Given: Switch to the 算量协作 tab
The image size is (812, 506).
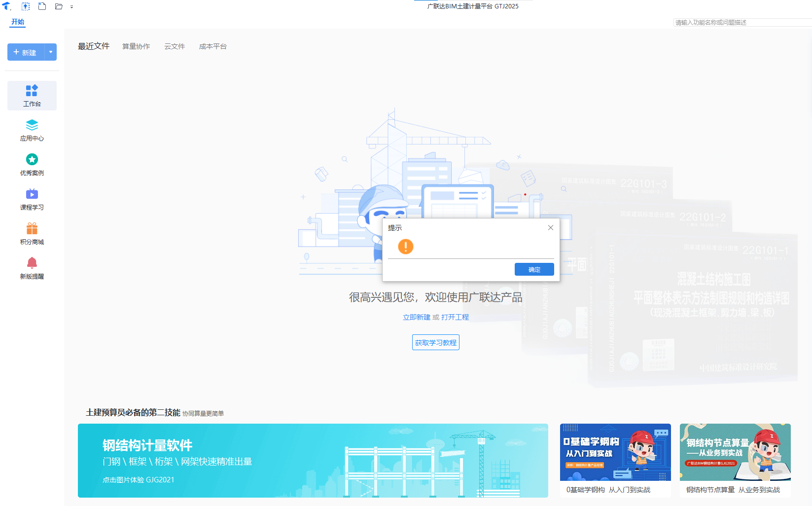Looking at the screenshot, I should [x=136, y=46].
